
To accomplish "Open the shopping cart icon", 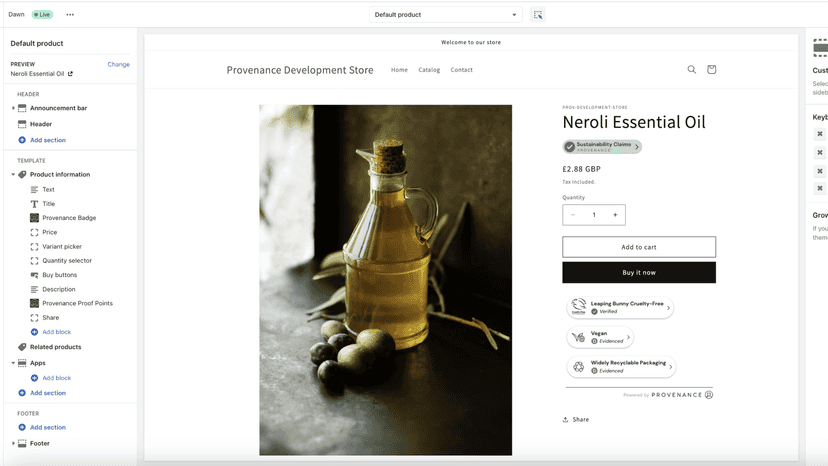I will coord(711,70).
